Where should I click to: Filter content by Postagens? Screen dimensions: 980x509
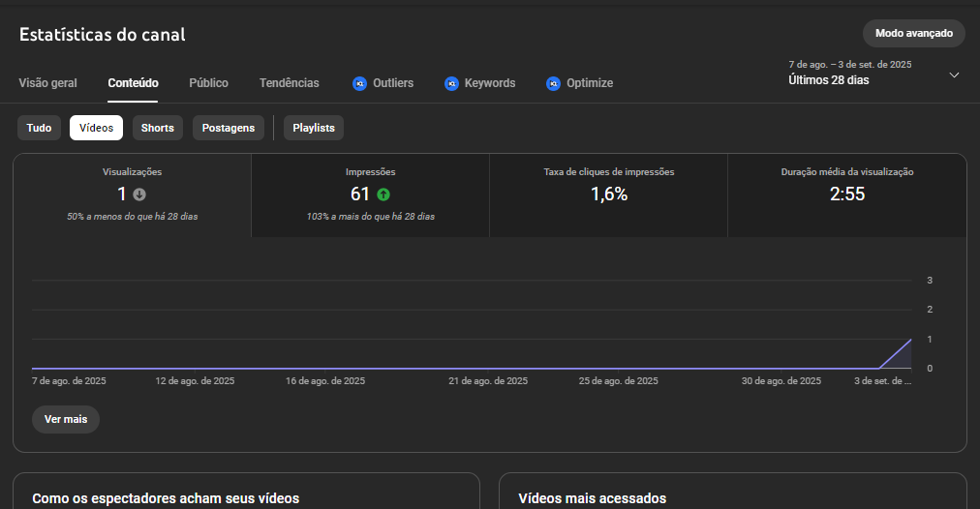pos(229,128)
